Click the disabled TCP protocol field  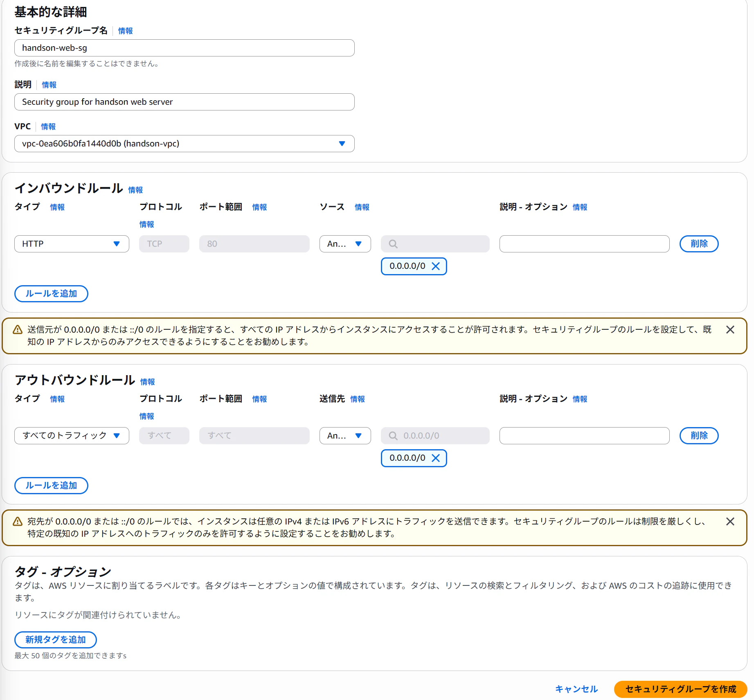pos(164,244)
